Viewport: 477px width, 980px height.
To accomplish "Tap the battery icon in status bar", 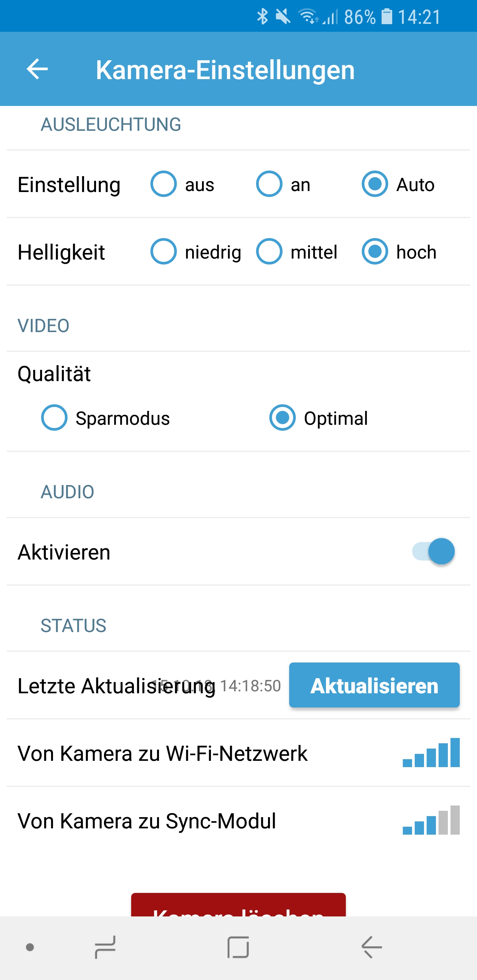I will point(387,16).
